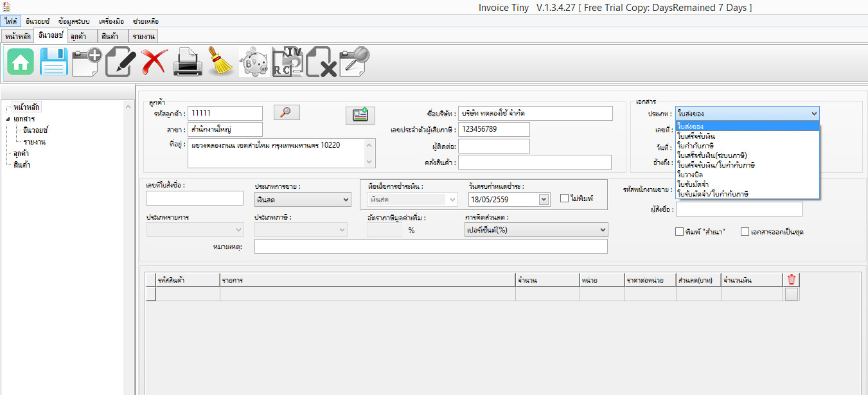Click the new document plus icon
The width and height of the screenshot is (868, 395).
point(87,62)
